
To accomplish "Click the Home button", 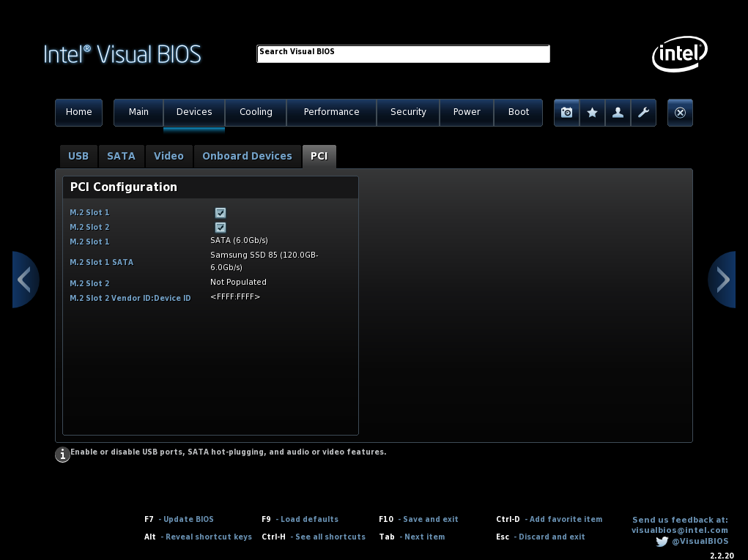I will (78, 112).
